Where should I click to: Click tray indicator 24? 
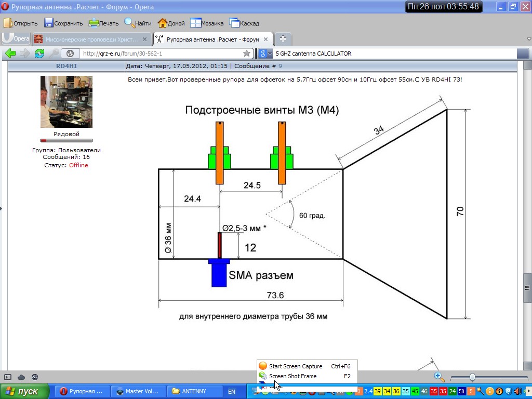tap(453, 391)
